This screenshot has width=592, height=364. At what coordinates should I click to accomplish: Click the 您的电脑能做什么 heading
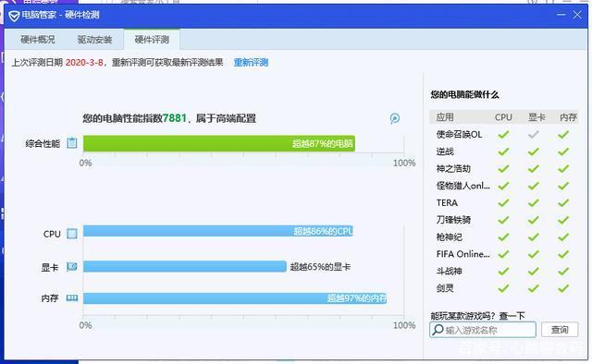point(464,94)
